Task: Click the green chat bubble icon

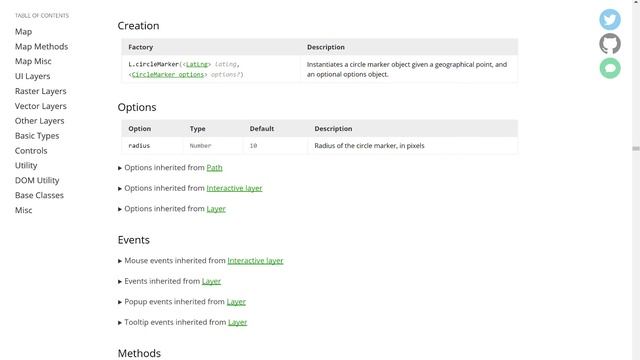Action: (x=610, y=68)
